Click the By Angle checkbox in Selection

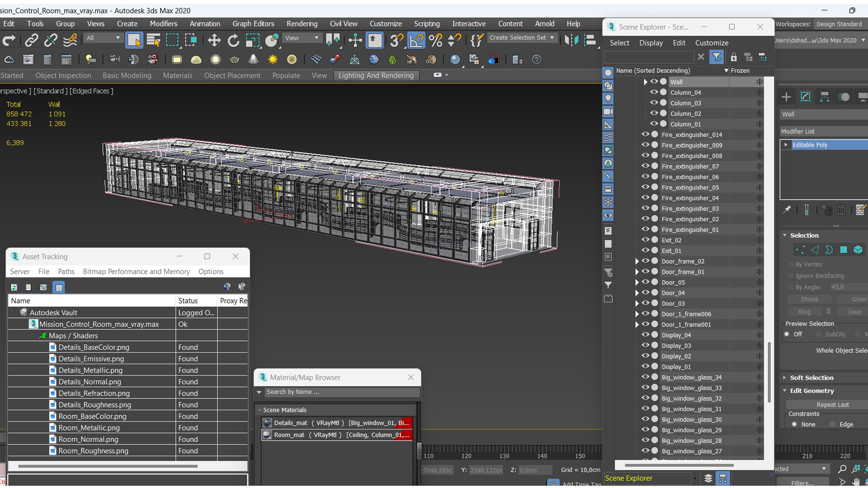790,287
